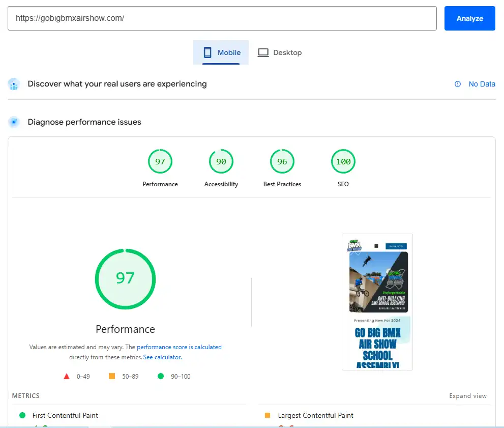Click the large 'Performance' title under gauge

click(x=125, y=329)
